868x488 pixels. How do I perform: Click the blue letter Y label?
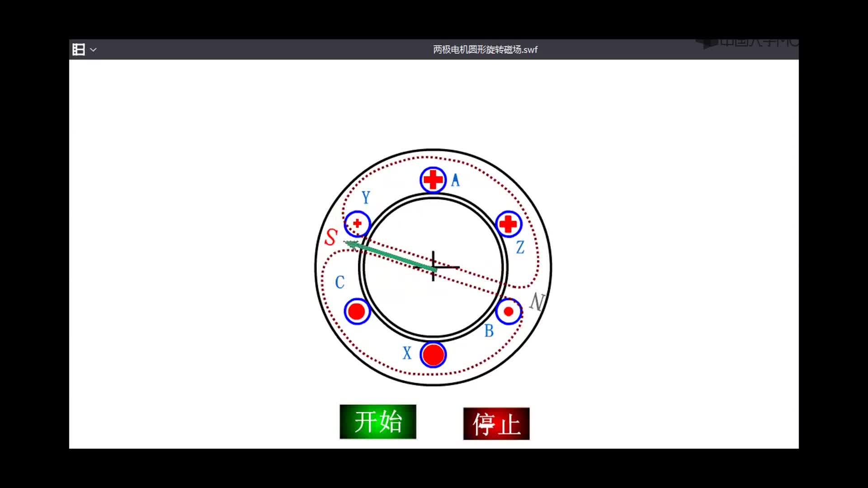(x=366, y=197)
